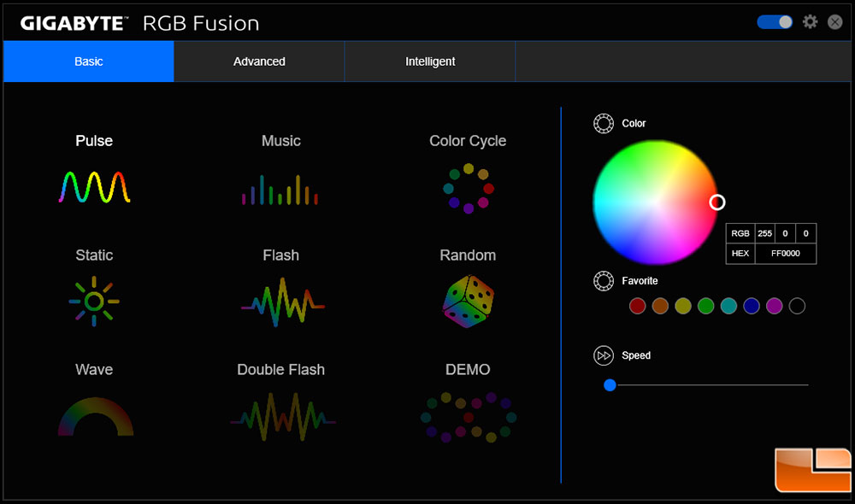Image resolution: width=855 pixels, height=504 pixels.
Task: Select the orange favorite color swatch
Action: (x=660, y=306)
